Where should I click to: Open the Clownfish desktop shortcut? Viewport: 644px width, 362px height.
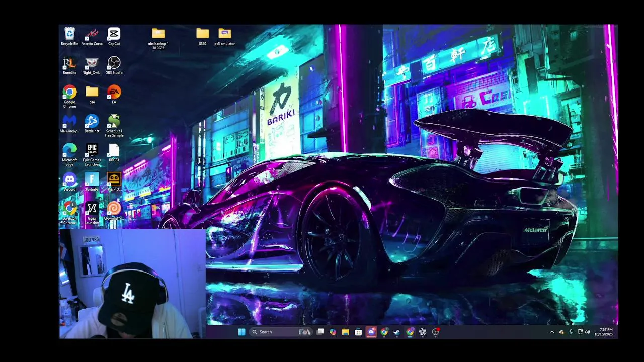[x=114, y=212]
